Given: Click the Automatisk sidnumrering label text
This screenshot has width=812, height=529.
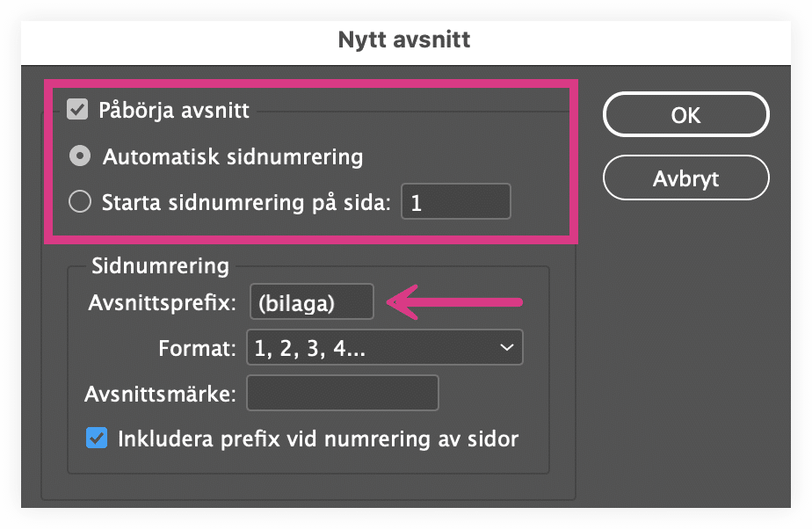Looking at the screenshot, I should 232,157.
